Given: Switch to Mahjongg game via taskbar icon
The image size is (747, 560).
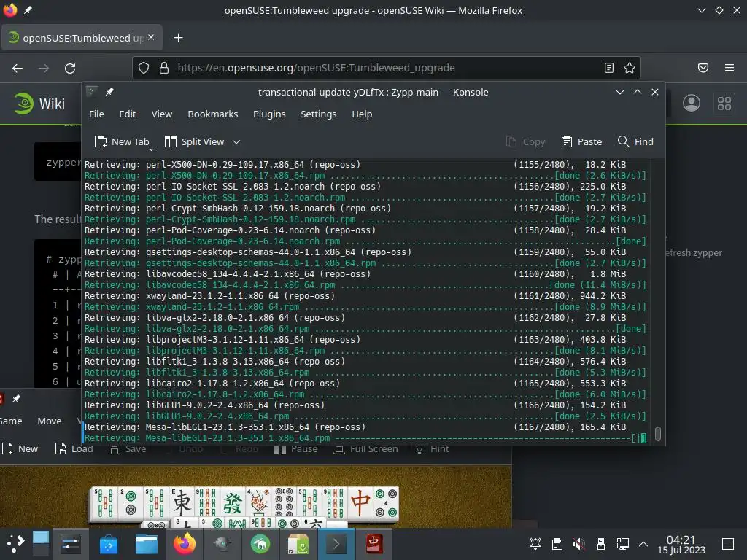Looking at the screenshot, I should (x=373, y=543).
